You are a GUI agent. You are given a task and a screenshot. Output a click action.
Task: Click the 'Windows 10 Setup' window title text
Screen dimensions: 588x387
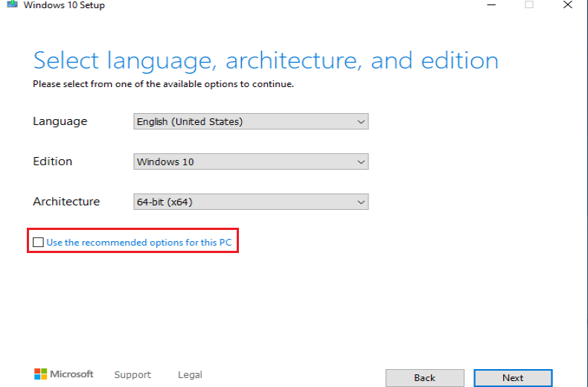[64, 5]
